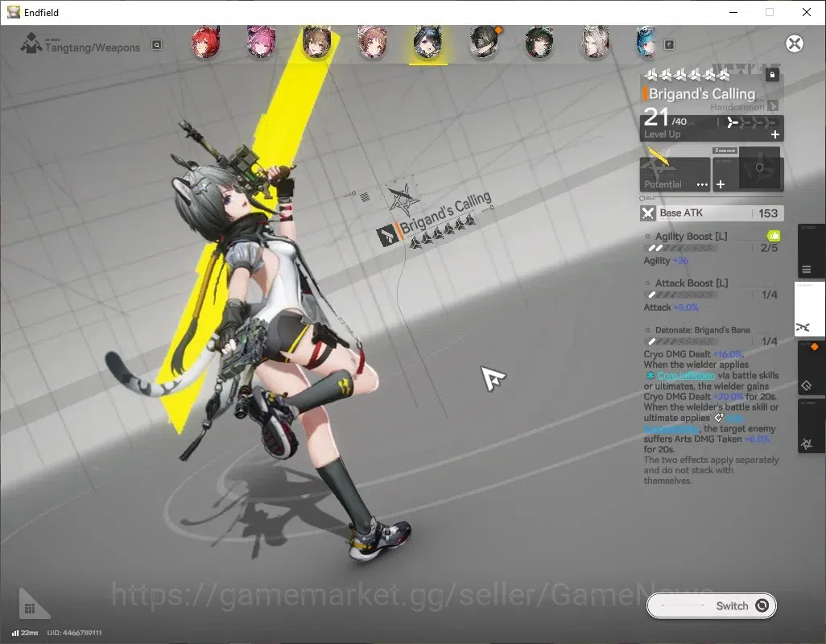Click the Base ATK value 153
826x644 pixels.
click(768, 213)
